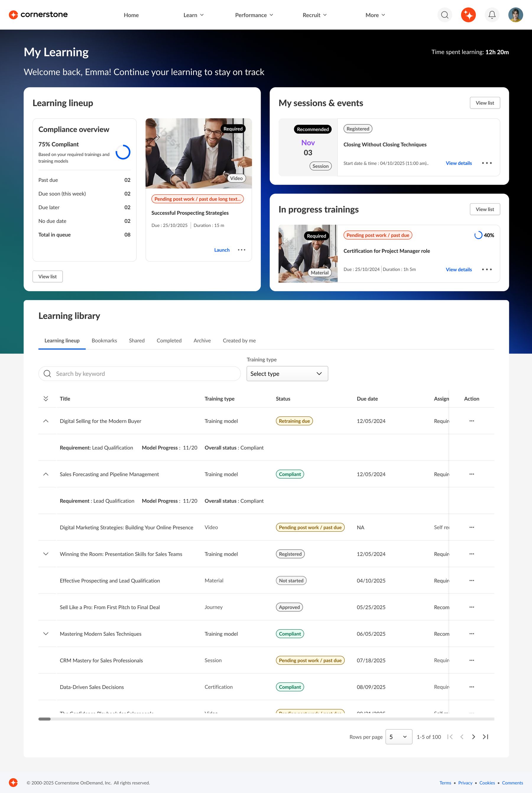Open the Performance menu
The image size is (532, 793).
(x=254, y=15)
